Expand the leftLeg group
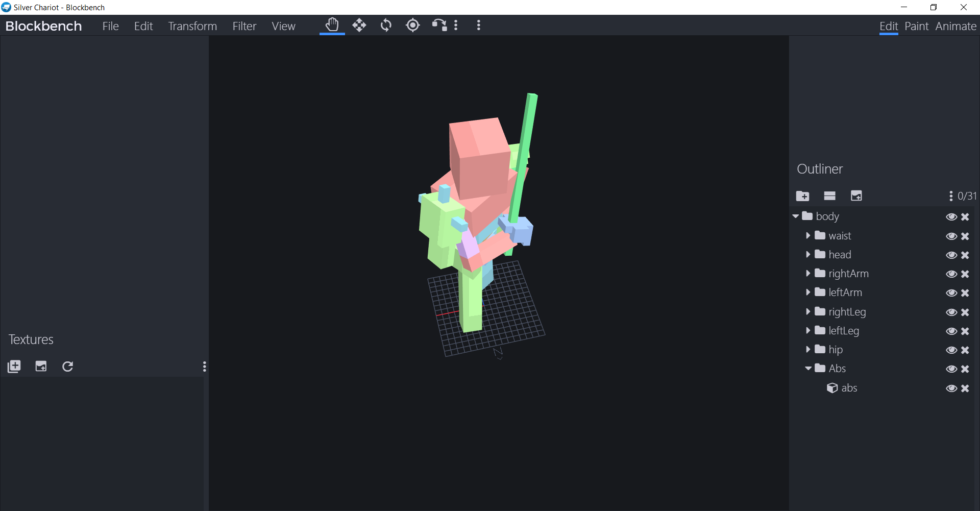Image resolution: width=980 pixels, height=511 pixels. click(x=808, y=331)
